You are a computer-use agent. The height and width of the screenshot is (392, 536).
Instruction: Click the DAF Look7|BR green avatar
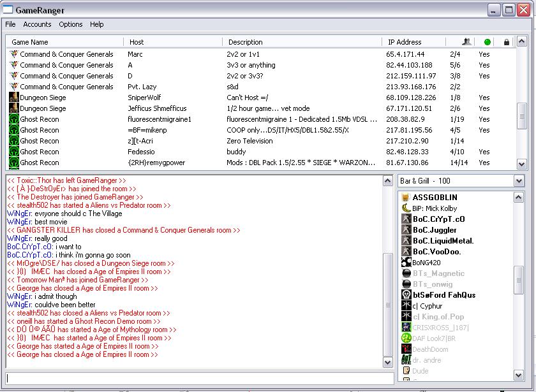(x=406, y=338)
